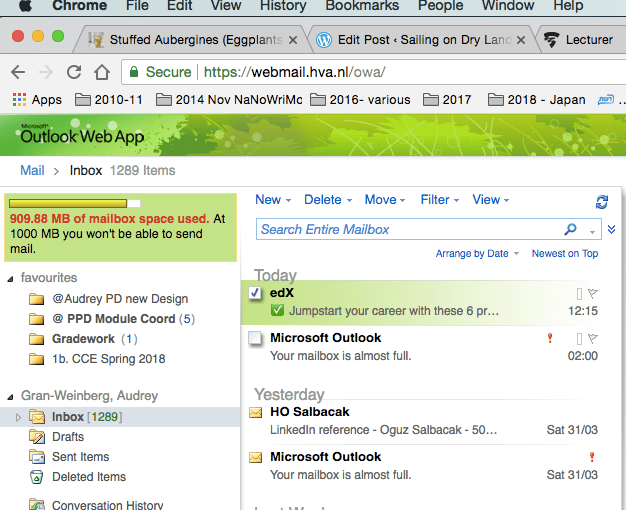The height and width of the screenshot is (510, 626).
Task: Click the search magnifier icon
Action: click(571, 229)
